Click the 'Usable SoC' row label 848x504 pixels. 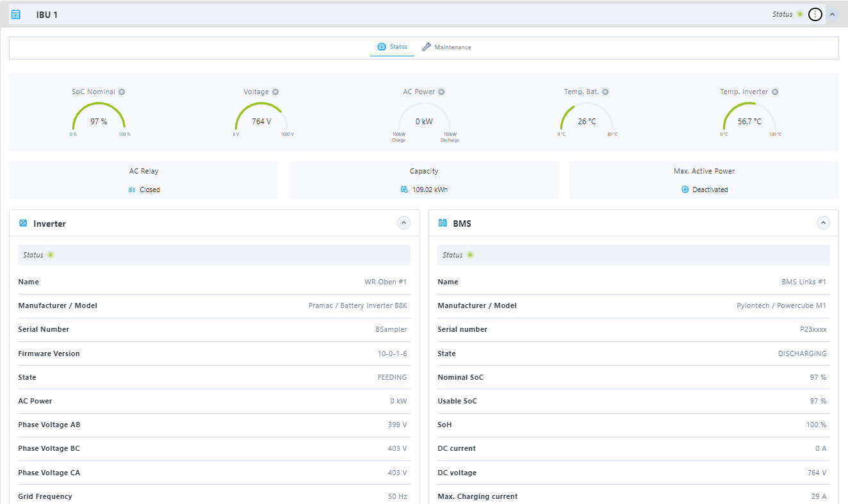457,401
